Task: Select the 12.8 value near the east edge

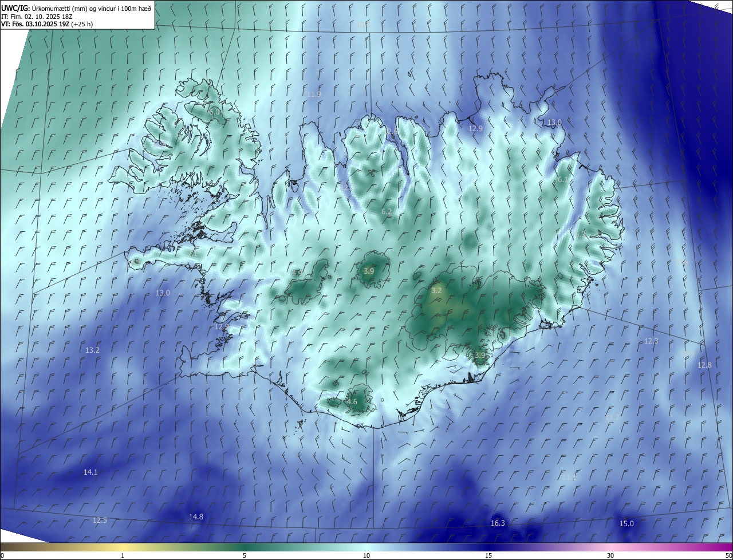Action: (x=704, y=365)
